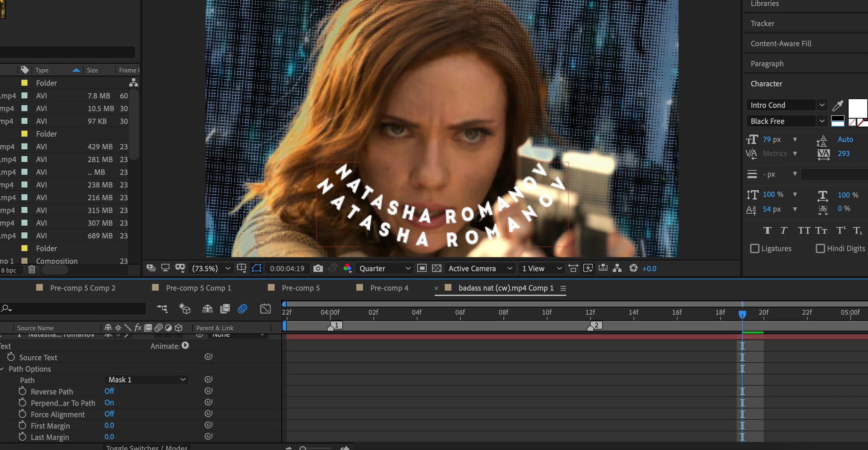
Task: Check the Hindi Digits checkbox
Action: [x=820, y=248]
